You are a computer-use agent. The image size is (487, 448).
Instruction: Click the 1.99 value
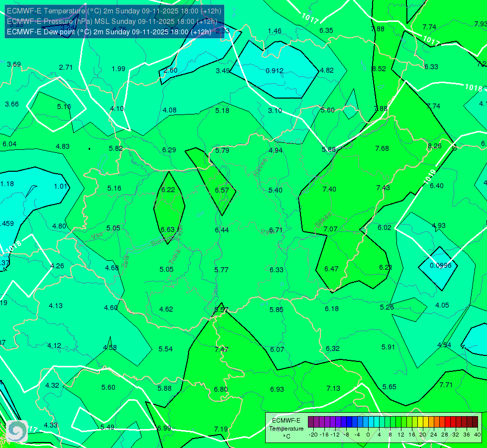pyautogui.click(x=118, y=69)
